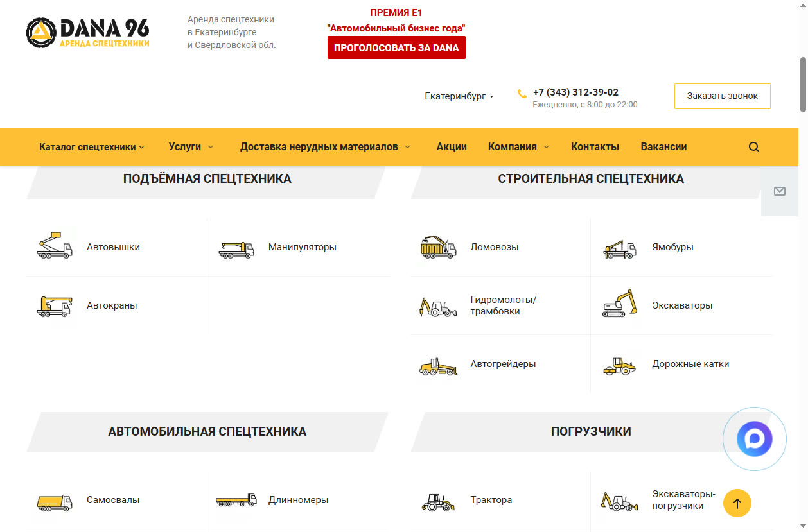
Task: Open the Вакансии menu item
Action: 663,147
